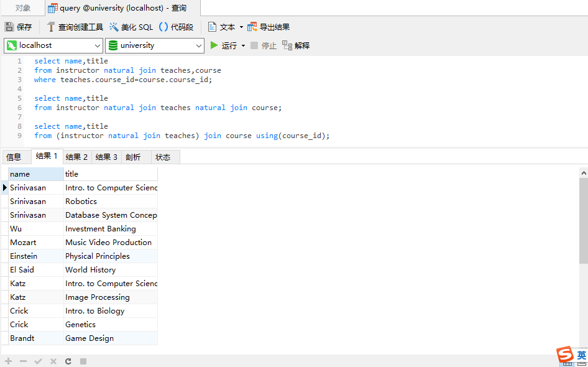
Task: Delete the record with the minus icon
Action: [23, 361]
